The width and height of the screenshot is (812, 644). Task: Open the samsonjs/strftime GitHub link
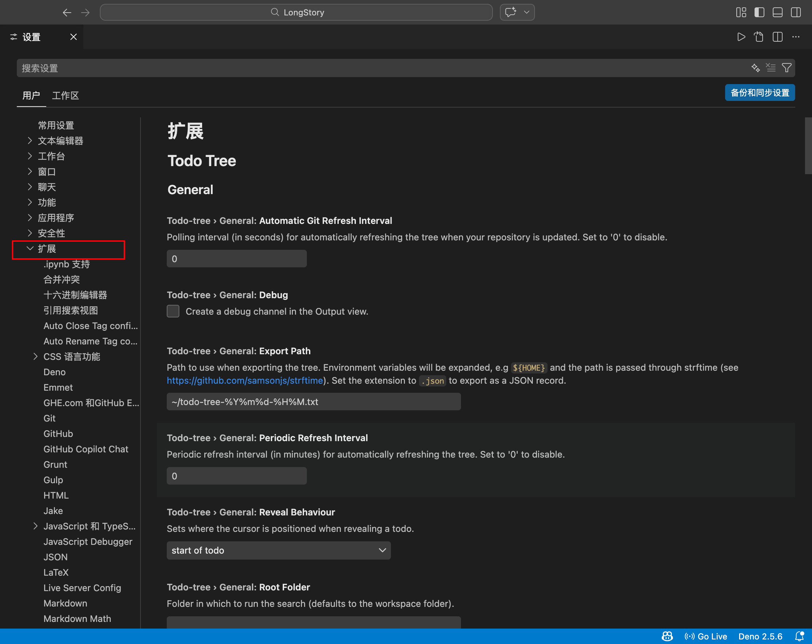coord(245,381)
